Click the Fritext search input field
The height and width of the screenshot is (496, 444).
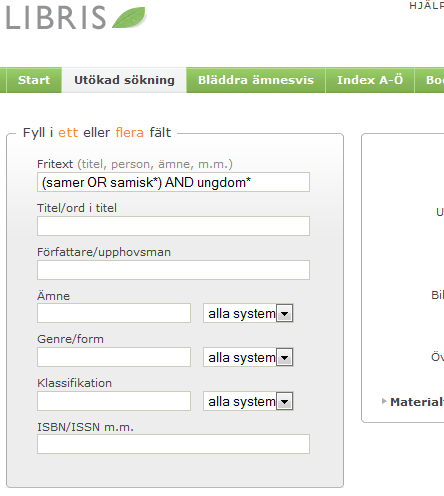point(173,182)
